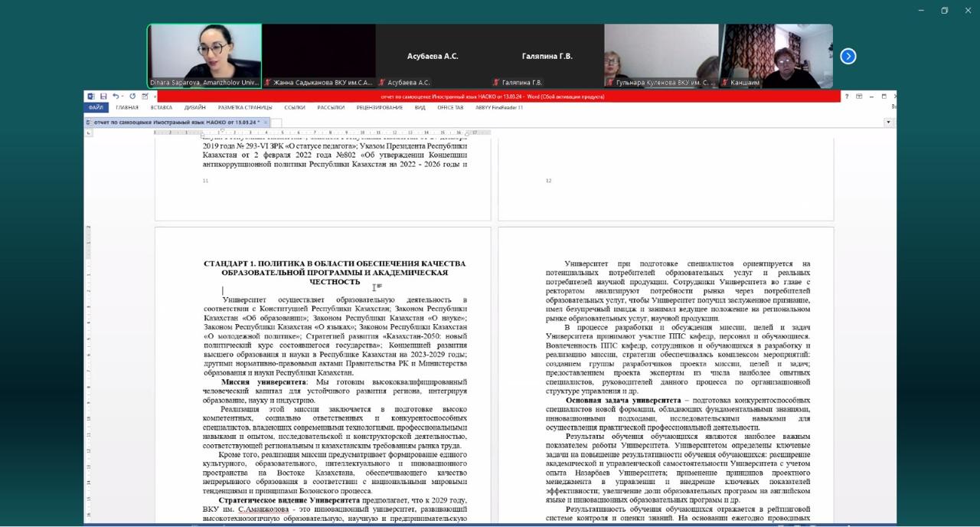Expand the document tabs list dropdown arrow
980x527 pixels.
[888, 122]
